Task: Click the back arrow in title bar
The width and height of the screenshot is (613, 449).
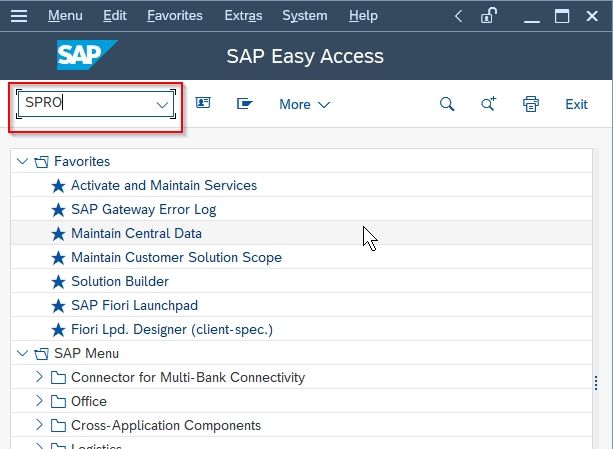Action: [x=458, y=16]
